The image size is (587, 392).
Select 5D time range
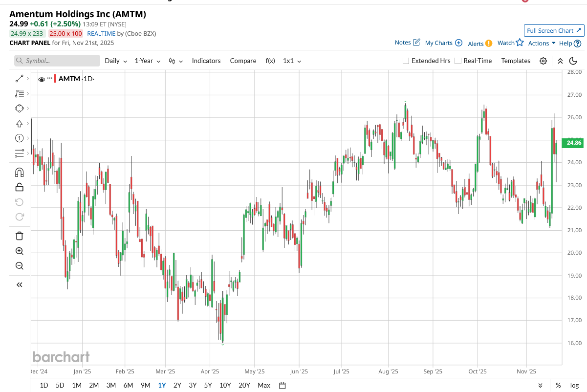coord(60,385)
